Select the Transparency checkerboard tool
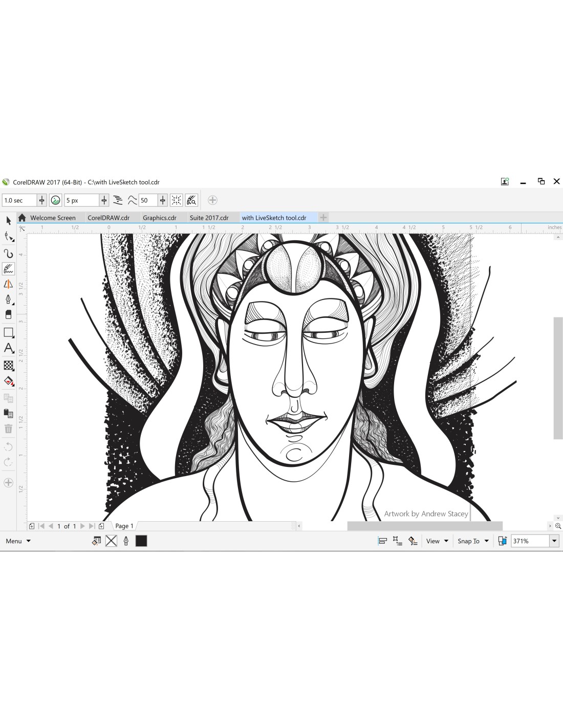563x728 pixels. click(8, 365)
